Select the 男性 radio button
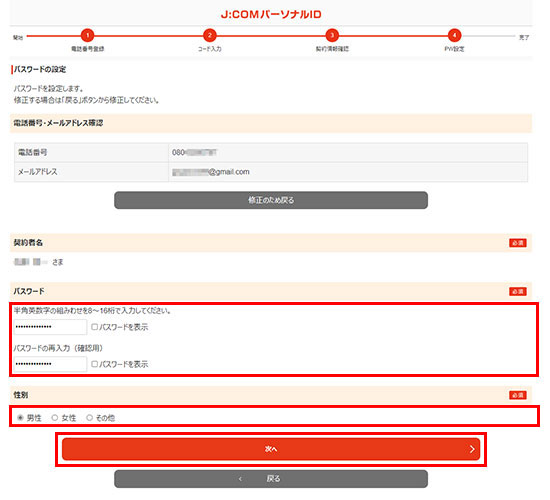 (20, 418)
